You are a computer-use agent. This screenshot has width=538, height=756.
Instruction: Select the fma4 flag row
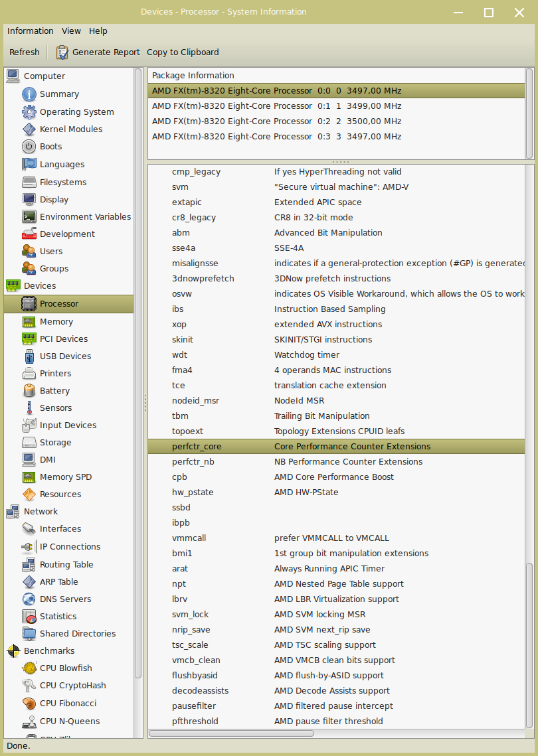click(336, 370)
